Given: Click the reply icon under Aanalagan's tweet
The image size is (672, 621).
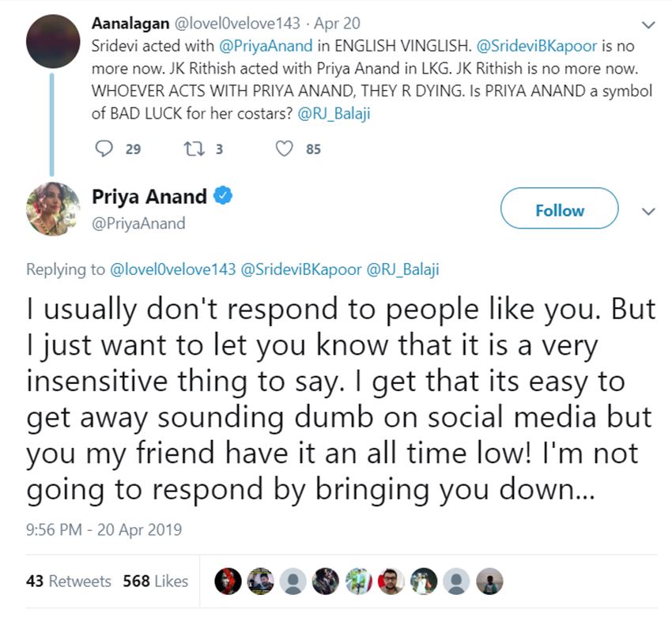Looking at the screenshot, I should coord(104,148).
